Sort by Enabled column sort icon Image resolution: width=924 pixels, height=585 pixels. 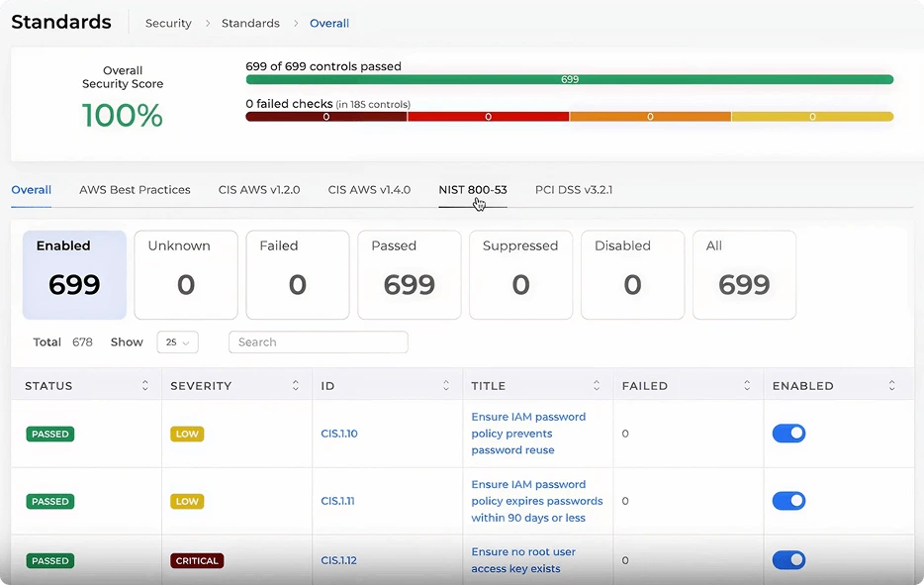tap(892, 386)
